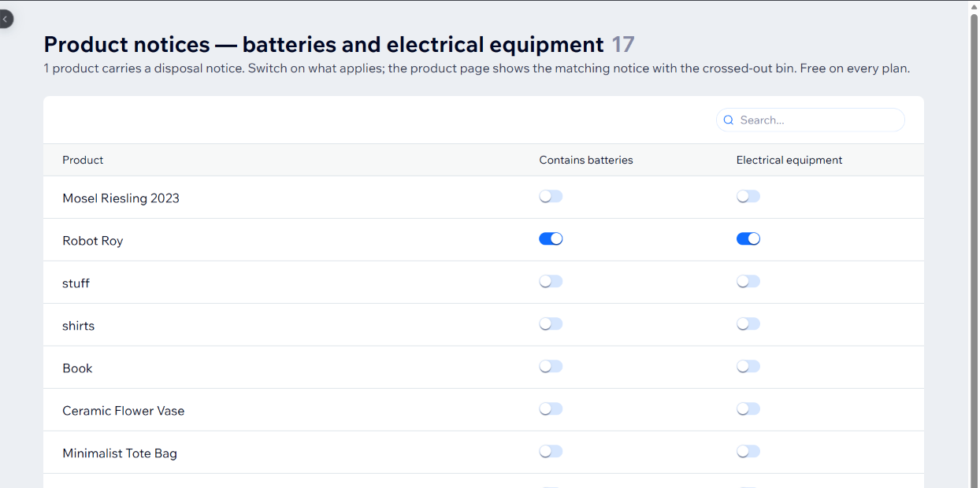Disable Electrical equipment for Robot Roy
The height and width of the screenshot is (488, 980).
(748, 239)
